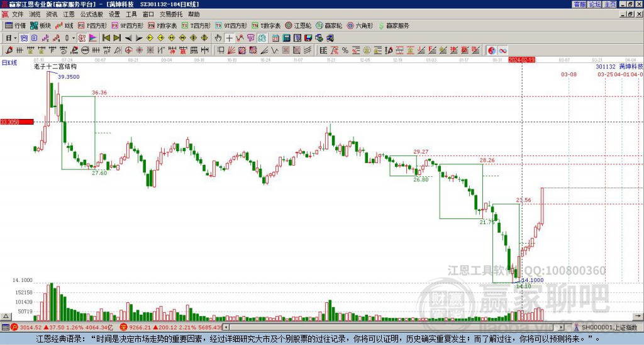
Task: Open the P四方形 tool
Action: coord(93,25)
